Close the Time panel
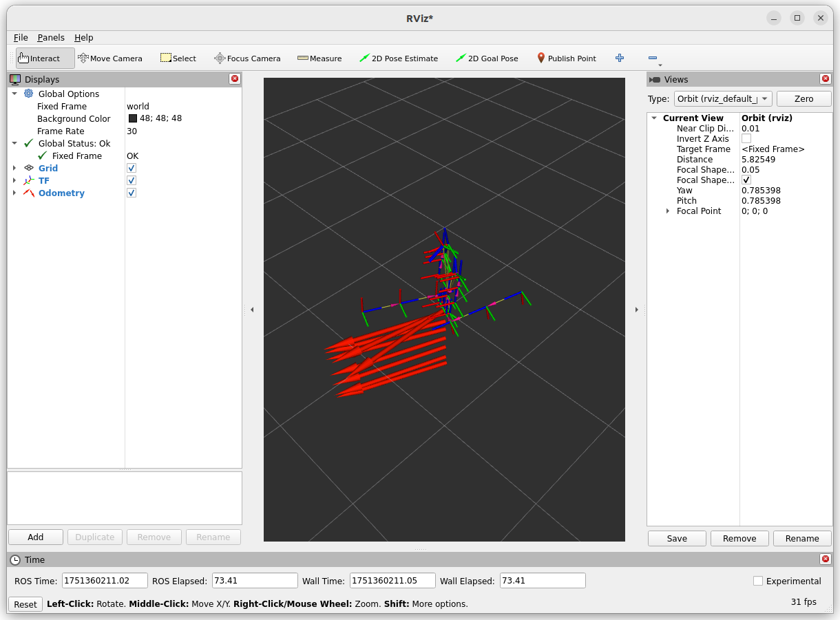This screenshot has height=620, width=840. (x=825, y=559)
